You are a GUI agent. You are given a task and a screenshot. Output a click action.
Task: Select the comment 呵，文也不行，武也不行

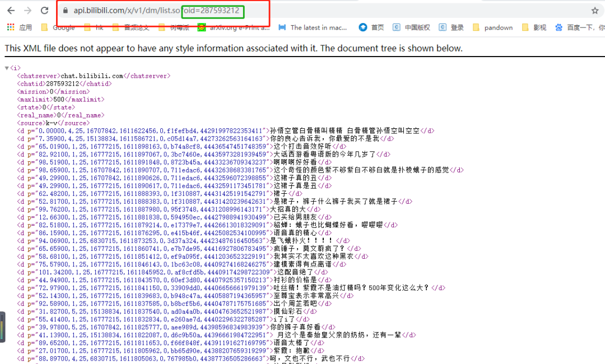(310, 358)
